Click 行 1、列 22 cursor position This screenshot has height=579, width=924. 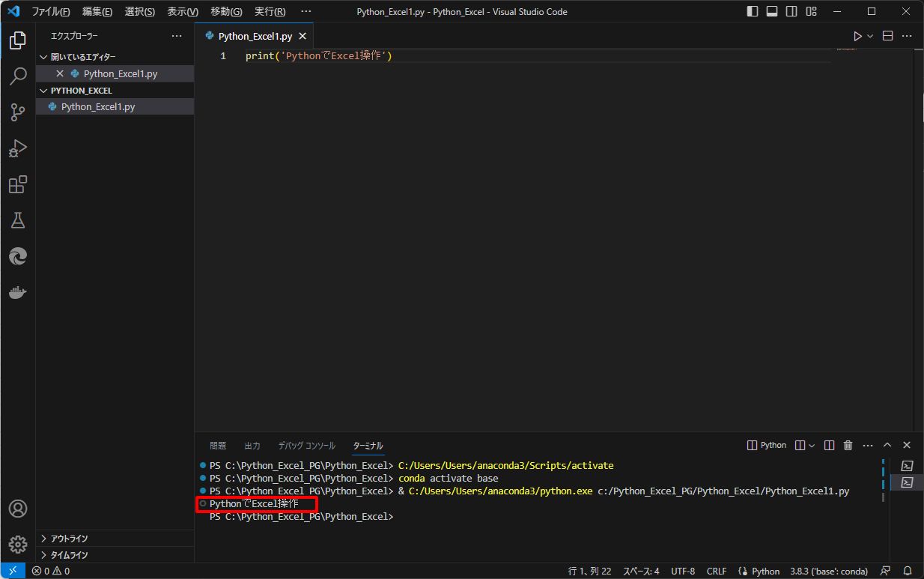coord(590,571)
